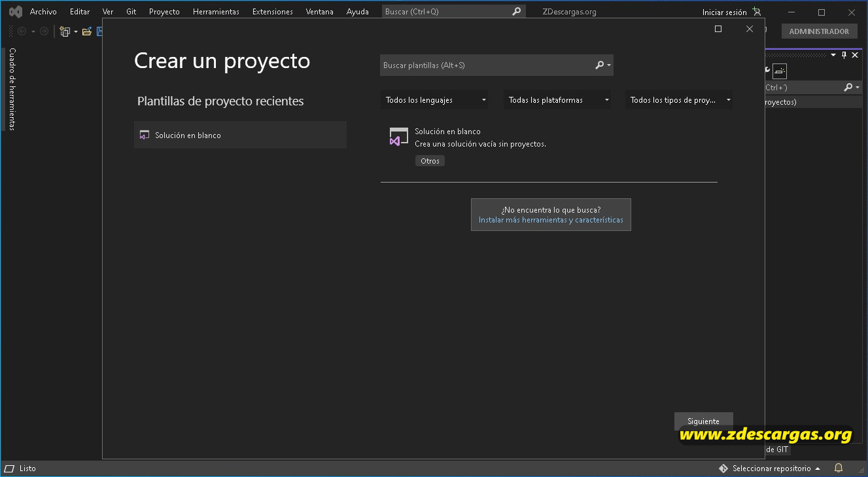Open the Cuadro de herramientas side tab
Viewport: 868px width, 477px height.
pos(12,89)
